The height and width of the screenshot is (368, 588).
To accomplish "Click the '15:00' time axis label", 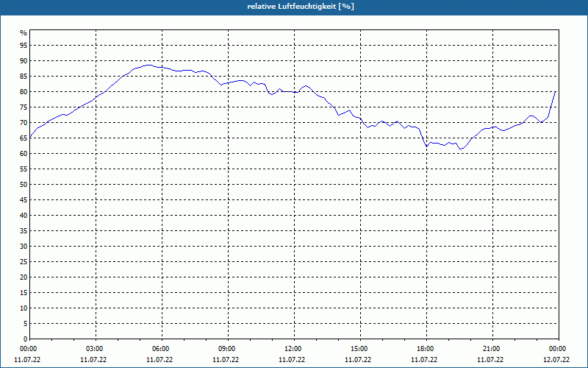I will point(358,349).
